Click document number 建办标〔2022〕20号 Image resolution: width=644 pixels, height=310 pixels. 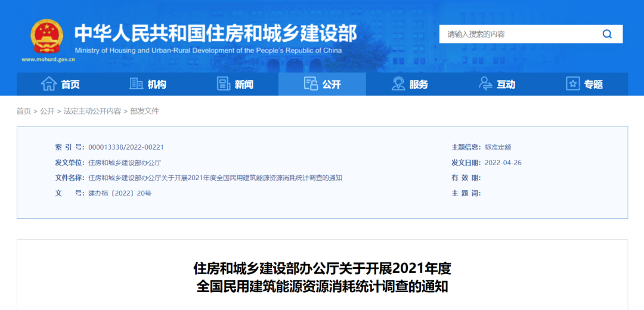tap(120, 193)
